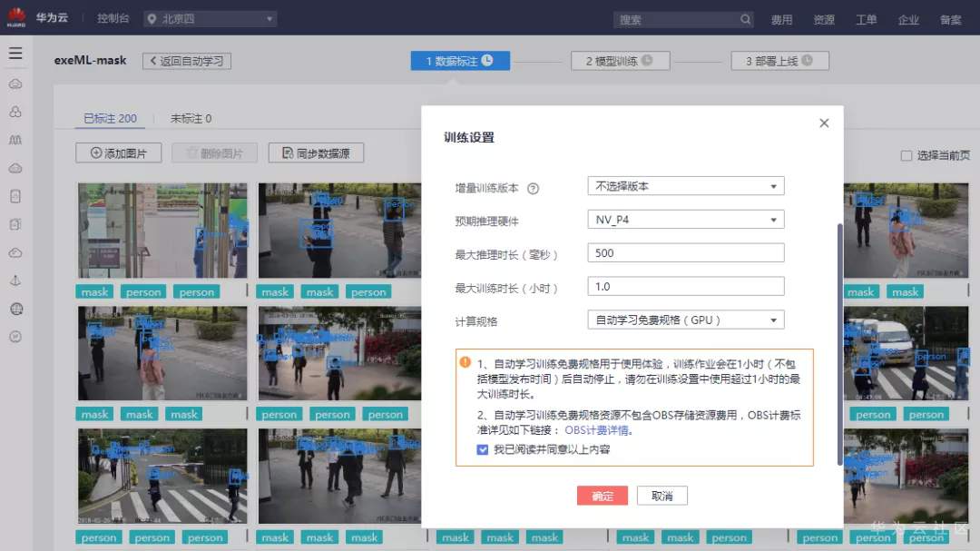Open the 费用 menu

(x=781, y=19)
